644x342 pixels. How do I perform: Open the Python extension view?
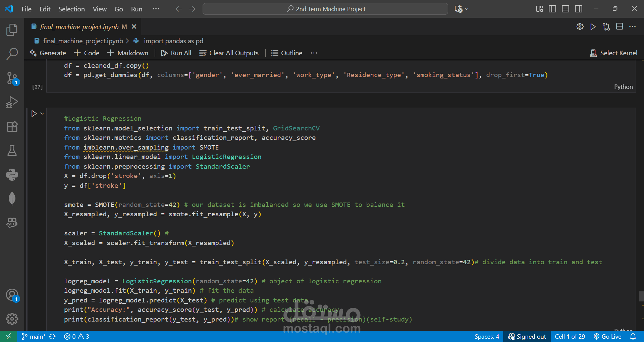12,175
